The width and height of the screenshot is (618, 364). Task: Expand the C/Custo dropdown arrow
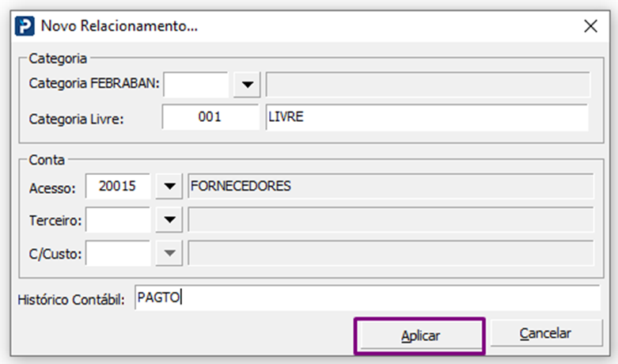[168, 254]
